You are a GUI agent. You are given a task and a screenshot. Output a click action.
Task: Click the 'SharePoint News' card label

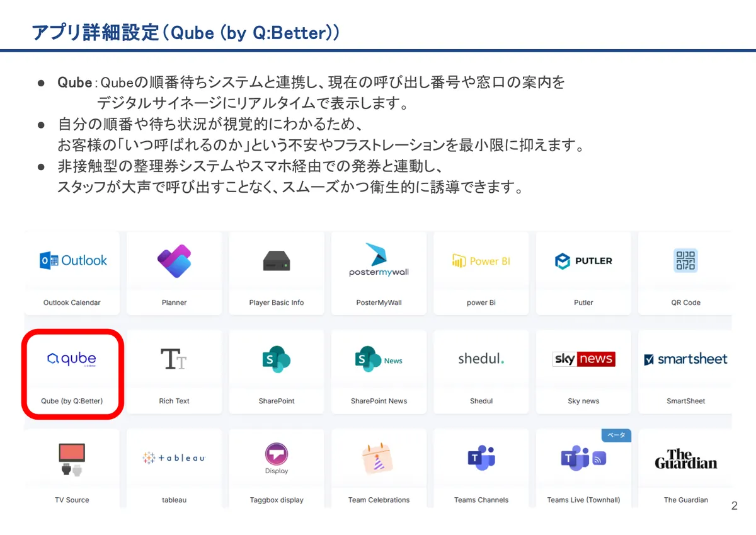pos(379,401)
